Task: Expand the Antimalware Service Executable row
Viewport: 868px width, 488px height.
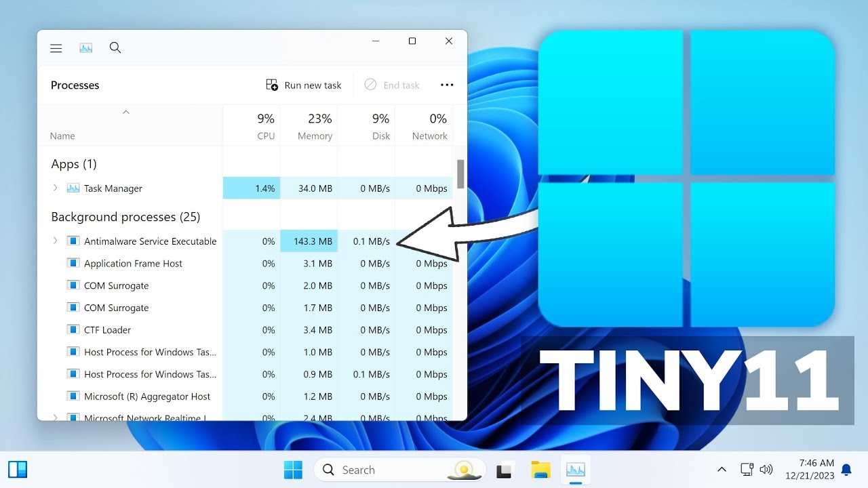Action: pyautogui.click(x=55, y=241)
